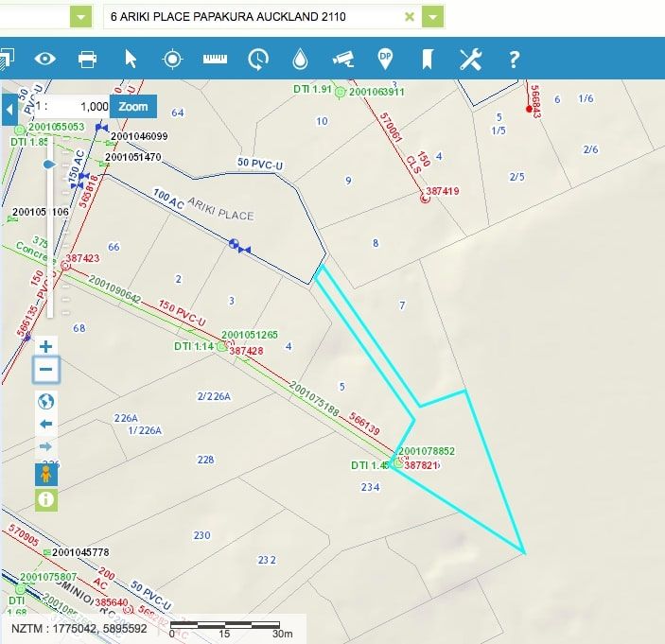
Task: Click the water droplet icon
Action: [x=300, y=60]
